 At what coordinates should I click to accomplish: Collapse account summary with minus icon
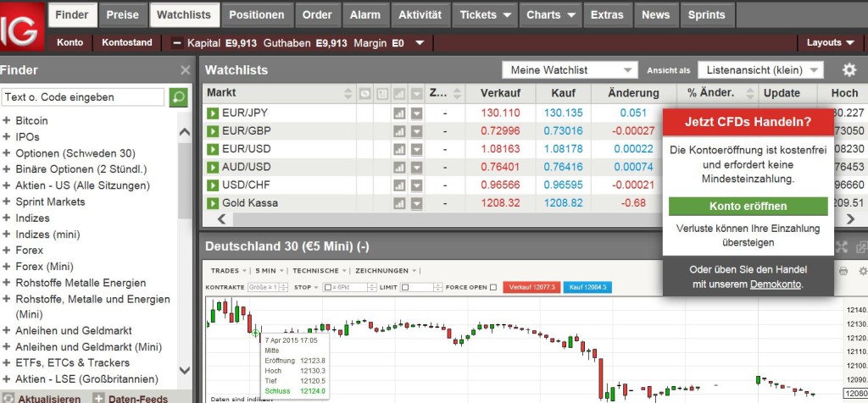(x=177, y=42)
